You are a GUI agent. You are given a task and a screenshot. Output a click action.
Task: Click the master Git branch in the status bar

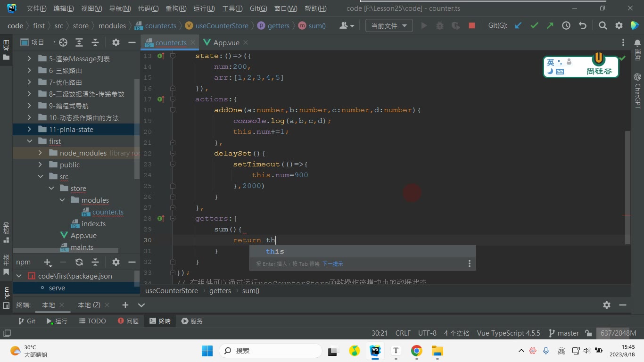[x=564, y=333]
